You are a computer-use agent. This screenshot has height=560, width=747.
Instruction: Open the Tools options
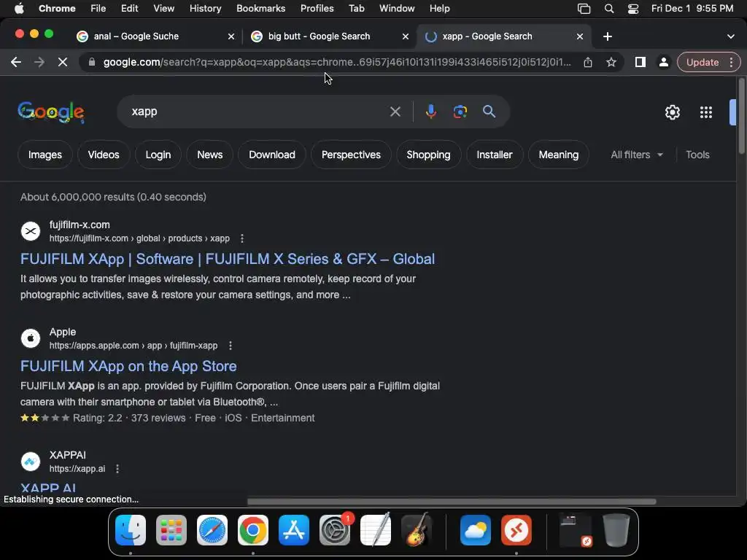697,155
